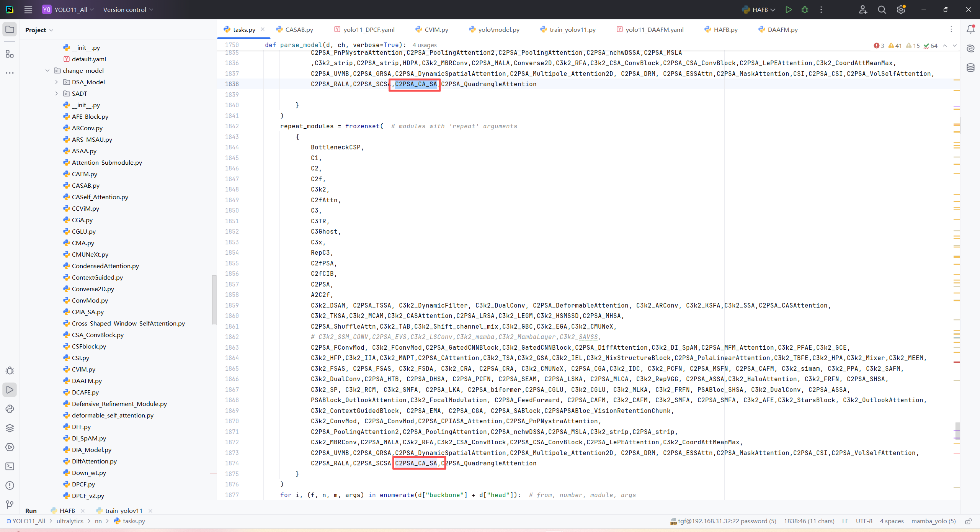
Task: Click the editor vertical scrollbar thumb
Action: point(957,431)
